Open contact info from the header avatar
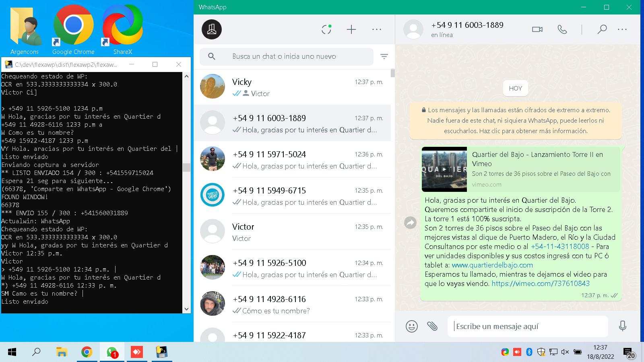Viewport: 644px width, 362px height. (x=413, y=29)
